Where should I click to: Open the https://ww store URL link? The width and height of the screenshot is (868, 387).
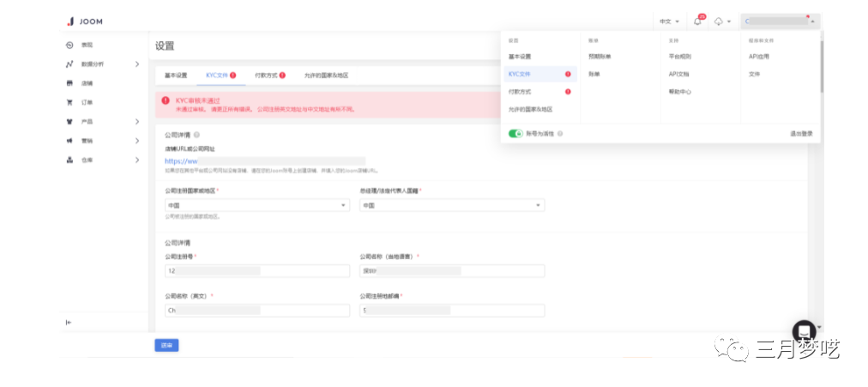[181, 161]
